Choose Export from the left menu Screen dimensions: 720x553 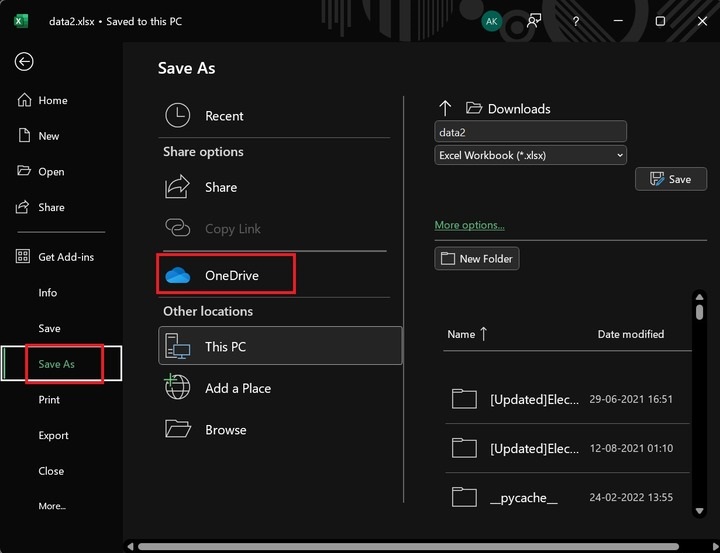coord(53,435)
